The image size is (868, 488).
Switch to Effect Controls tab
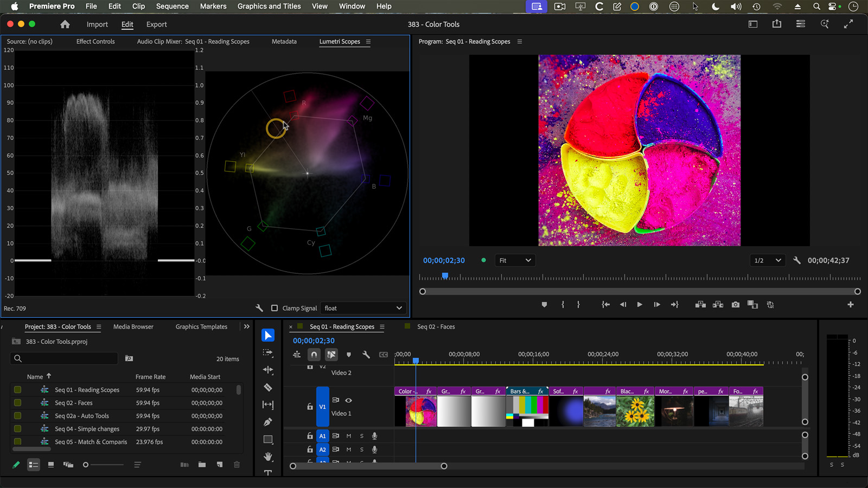coord(95,41)
